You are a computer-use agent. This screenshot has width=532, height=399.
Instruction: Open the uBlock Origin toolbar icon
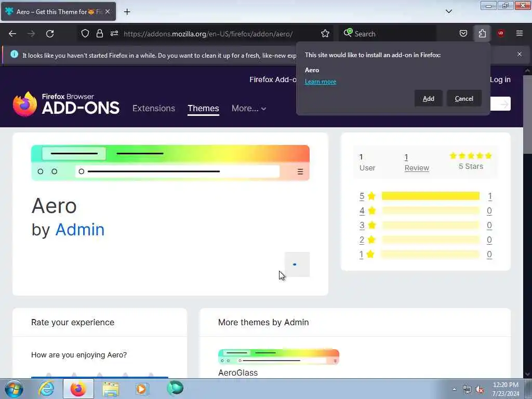[501, 33]
